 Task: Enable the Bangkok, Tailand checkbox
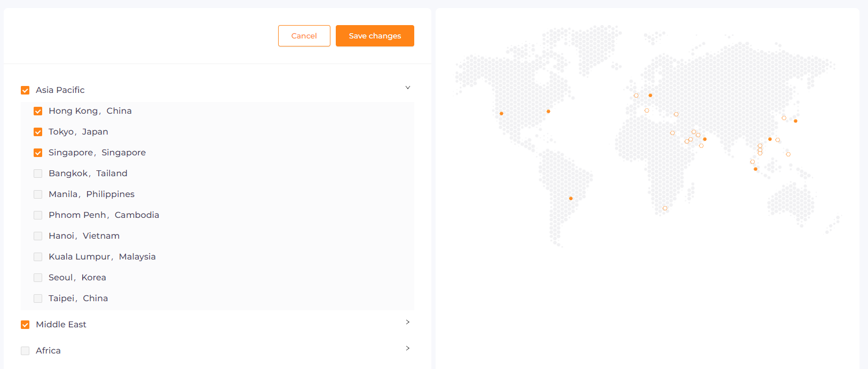(x=38, y=174)
